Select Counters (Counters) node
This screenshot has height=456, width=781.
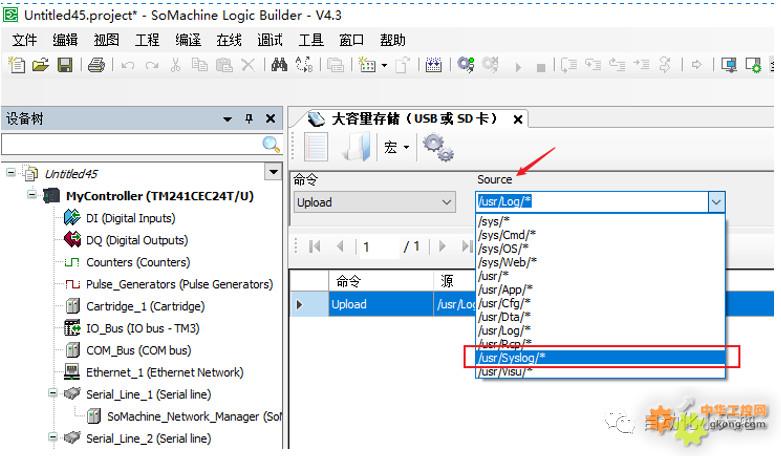coord(138,262)
